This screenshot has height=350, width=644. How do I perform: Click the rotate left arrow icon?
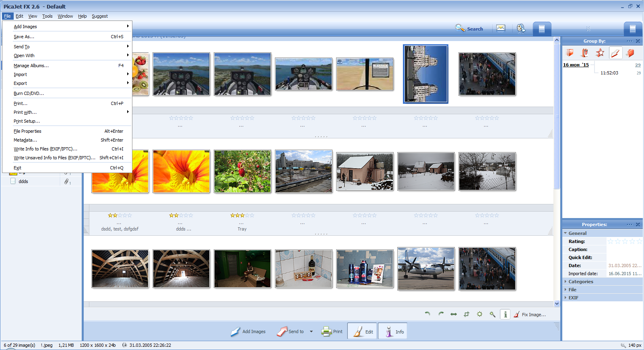427,314
